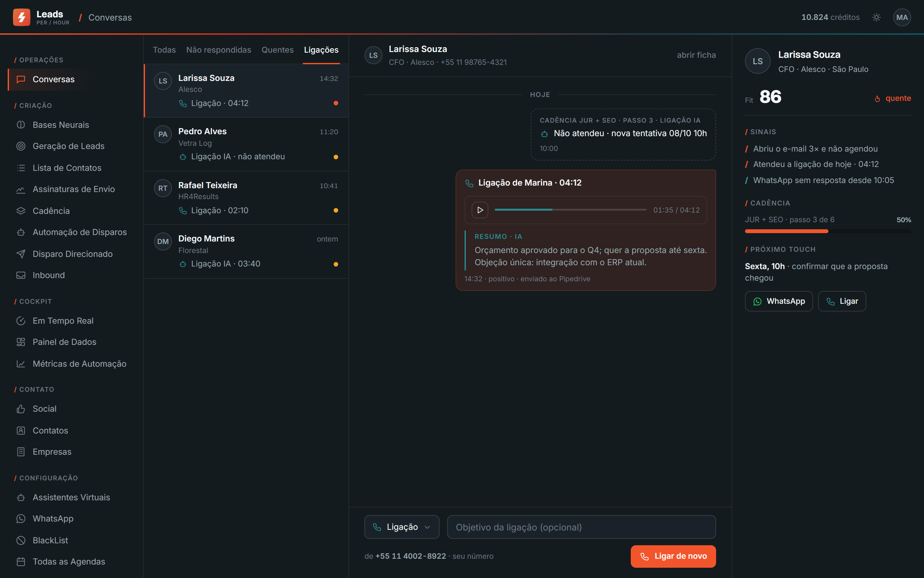Click Métricas de Automação chart icon
This screenshot has width=924, height=578.
(x=21, y=363)
